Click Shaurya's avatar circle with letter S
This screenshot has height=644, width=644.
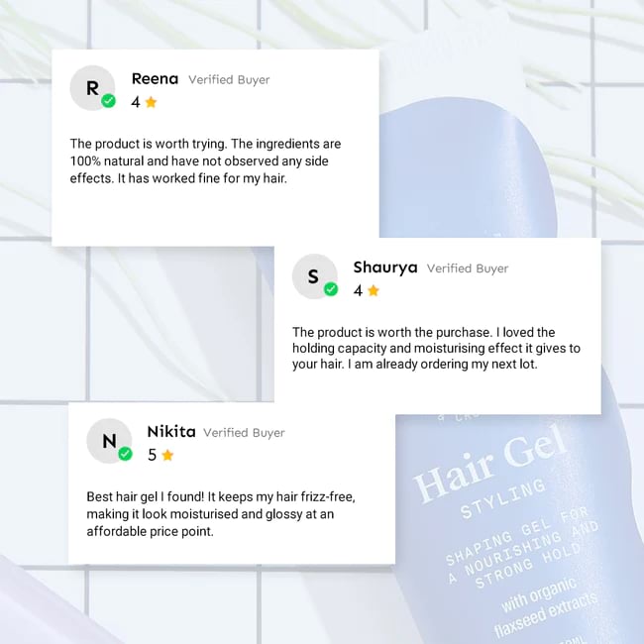pos(315,276)
